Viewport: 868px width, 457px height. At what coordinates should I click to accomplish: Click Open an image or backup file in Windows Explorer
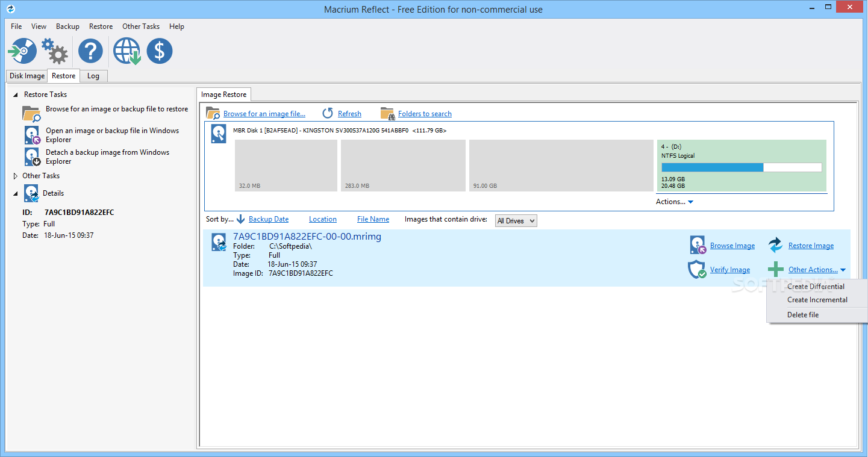tap(113, 135)
